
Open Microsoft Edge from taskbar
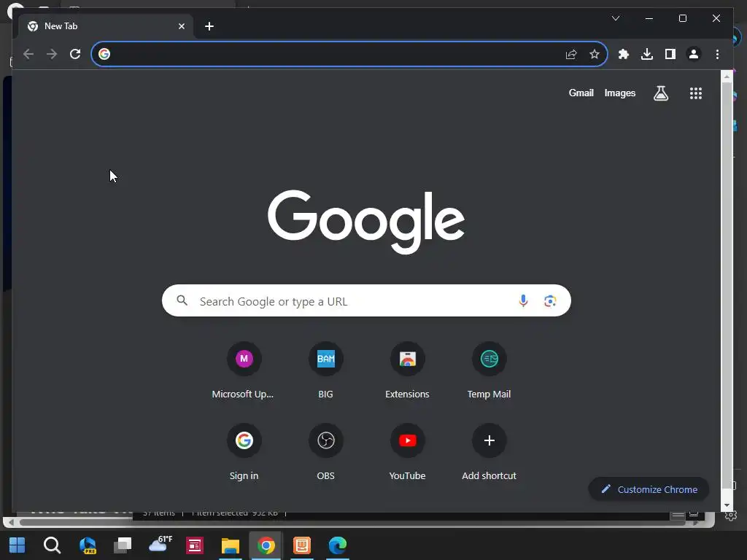coord(337,545)
